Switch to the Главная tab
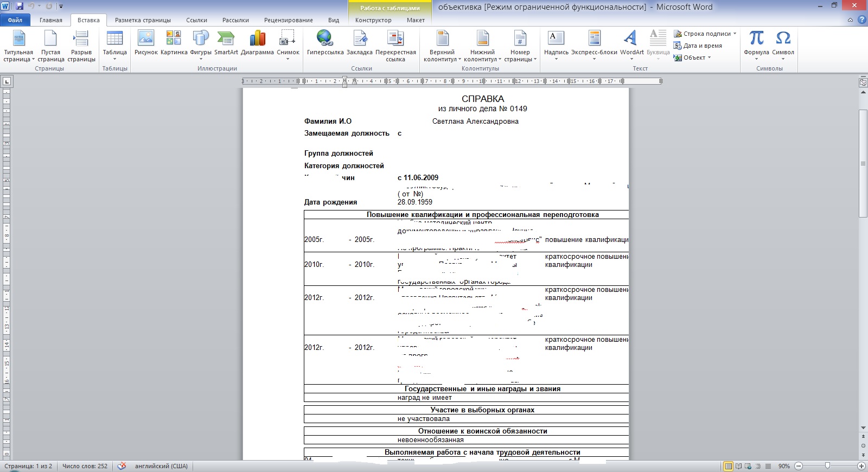 51,20
